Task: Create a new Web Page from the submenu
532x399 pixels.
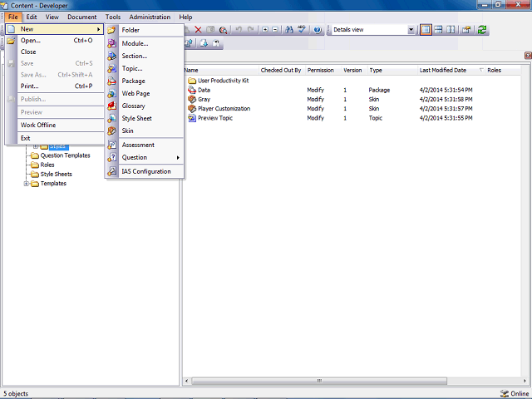Action: pyautogui.click(x=145, y=93)
